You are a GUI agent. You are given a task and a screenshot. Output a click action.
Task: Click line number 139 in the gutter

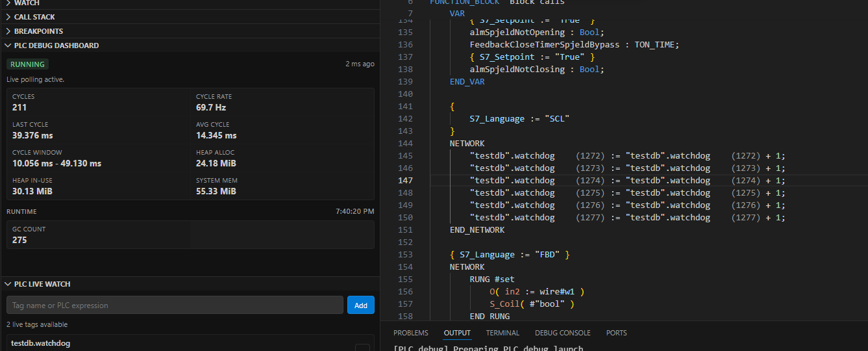click(406, 82)
